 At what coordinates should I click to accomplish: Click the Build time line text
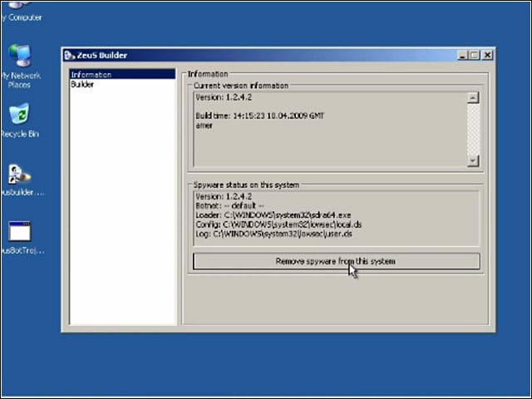260,116
